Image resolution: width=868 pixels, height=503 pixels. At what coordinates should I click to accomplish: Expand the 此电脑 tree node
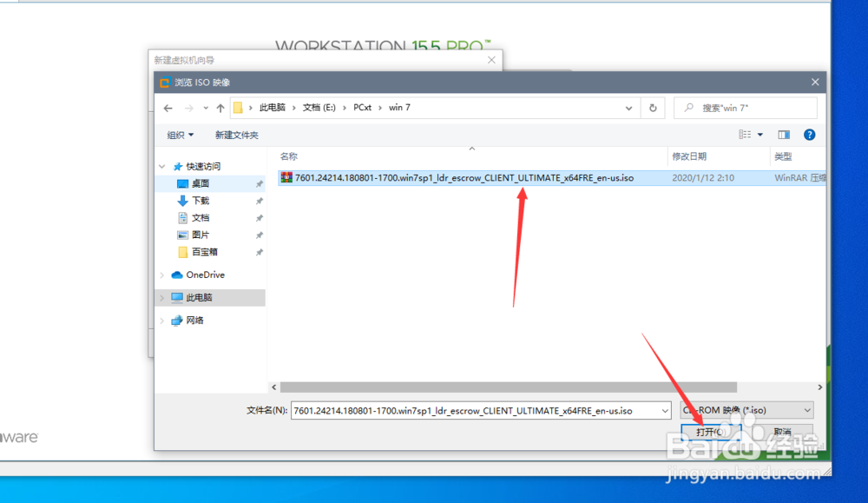coord(162,298)
